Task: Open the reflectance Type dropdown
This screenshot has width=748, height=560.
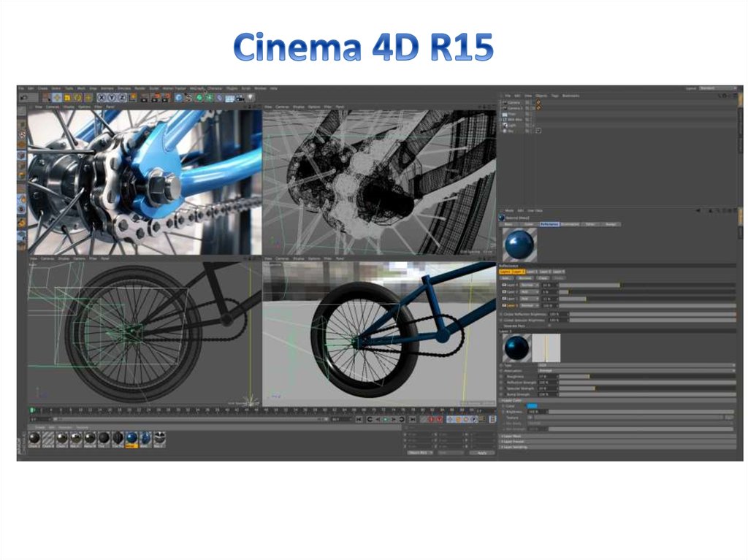Action: pos(637,365)
